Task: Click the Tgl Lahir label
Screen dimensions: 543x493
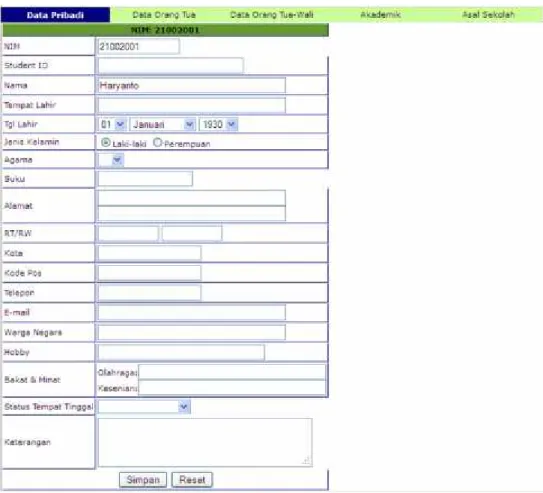Action: point(21,124)
